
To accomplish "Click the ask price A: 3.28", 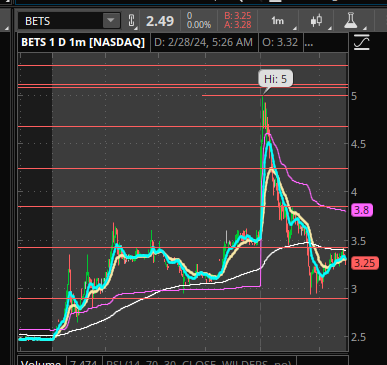I will pos(238,25).
